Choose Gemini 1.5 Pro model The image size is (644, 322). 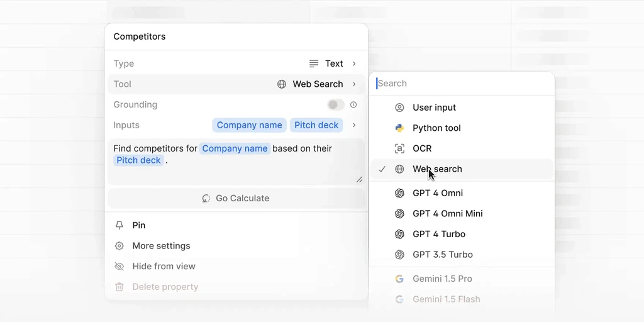[x=462, y=279]
